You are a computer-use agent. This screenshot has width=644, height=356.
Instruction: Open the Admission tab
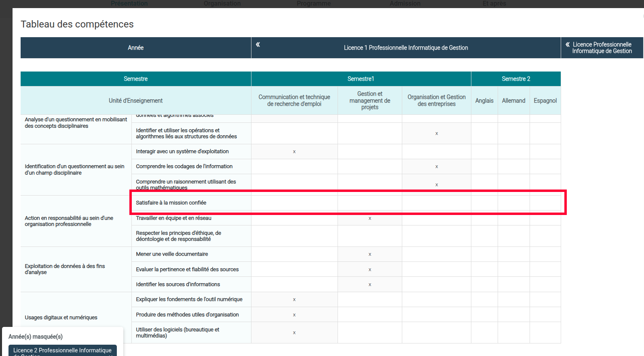pyautogui.click(x=405, y=4)
